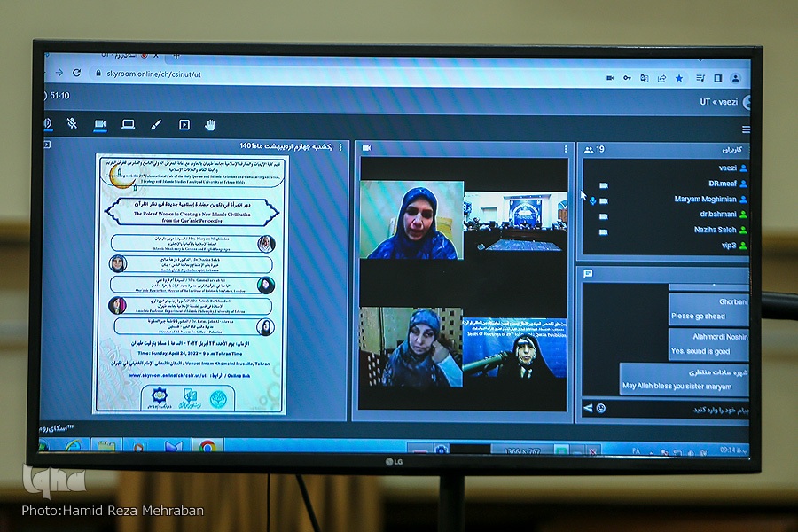Start screen sharing with the laptop icon
The height and width of the screenshot is (532, 798).
129,124
